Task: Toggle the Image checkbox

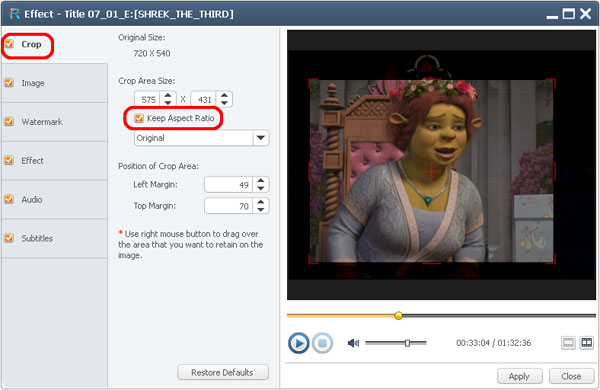Action: [9, 83]
